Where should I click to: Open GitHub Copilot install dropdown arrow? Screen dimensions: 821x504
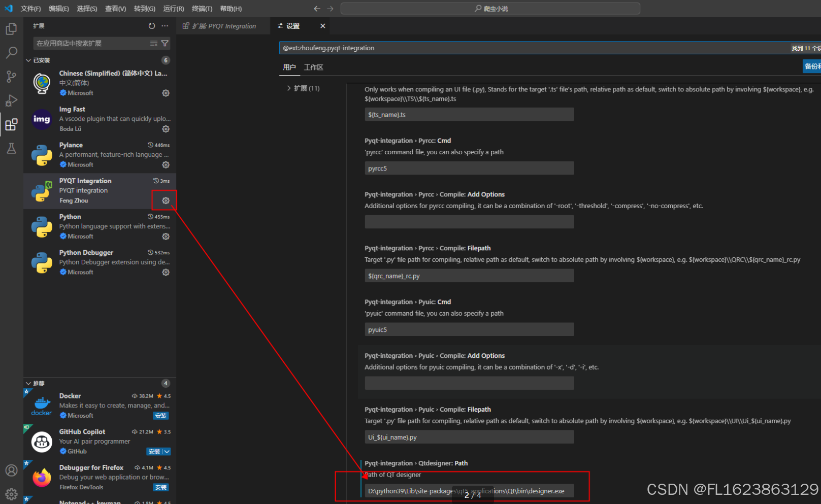[167, 452]
